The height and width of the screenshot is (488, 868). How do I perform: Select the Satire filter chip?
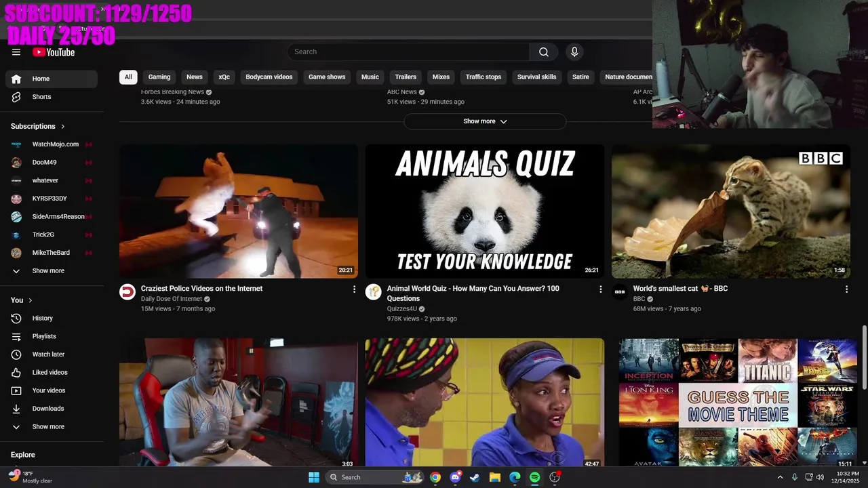(x=580, y=77)
